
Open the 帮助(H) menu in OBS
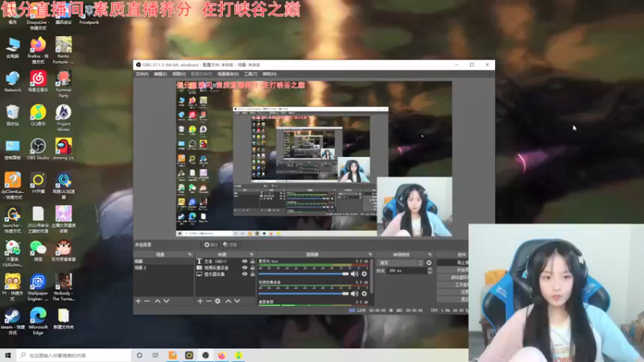270,74
